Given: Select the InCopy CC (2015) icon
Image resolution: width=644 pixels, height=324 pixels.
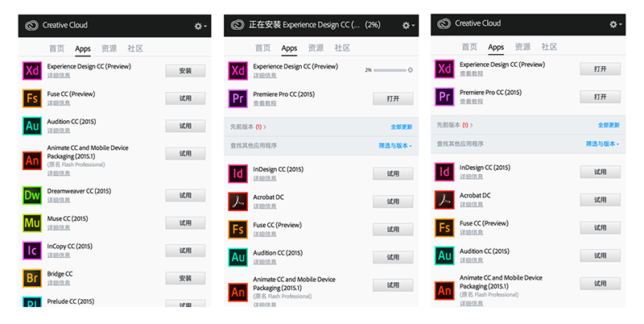Looking at the screenshot, I should tap(32, 251).
